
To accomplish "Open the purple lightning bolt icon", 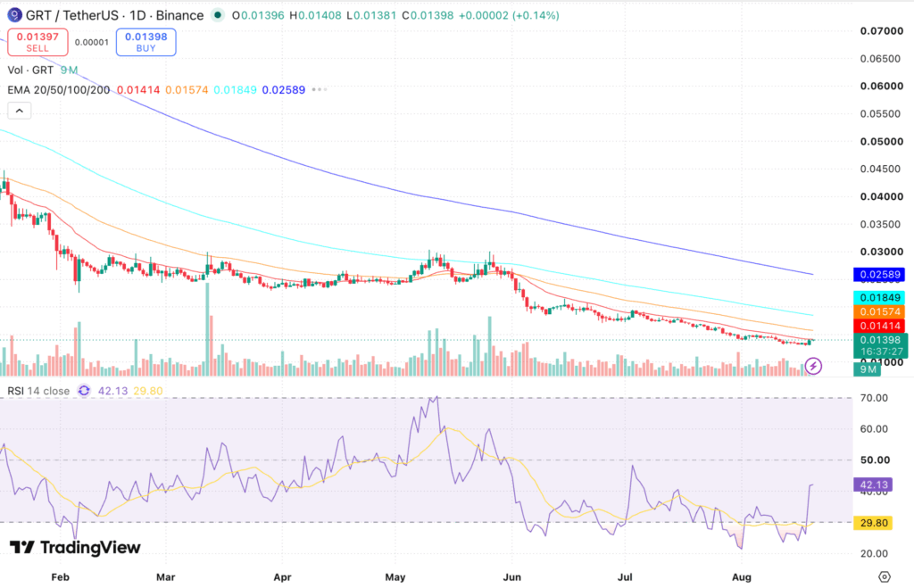I will click(813, 366).
